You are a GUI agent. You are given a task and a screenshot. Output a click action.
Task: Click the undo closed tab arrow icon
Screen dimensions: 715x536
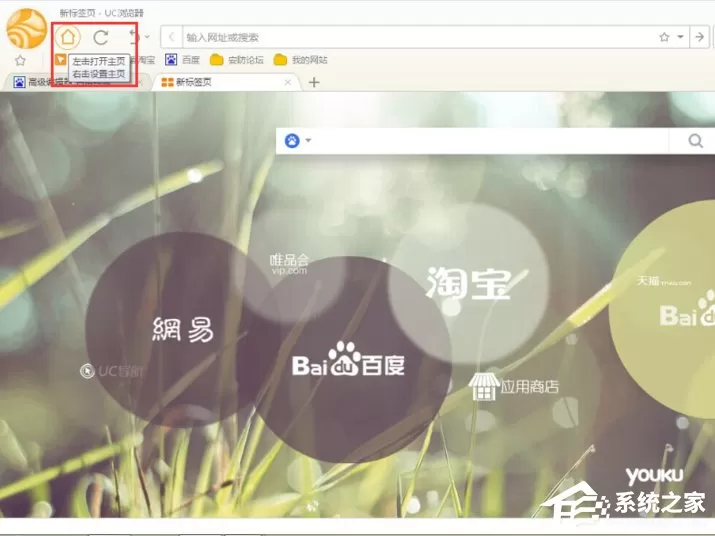[x=135, y=36]
